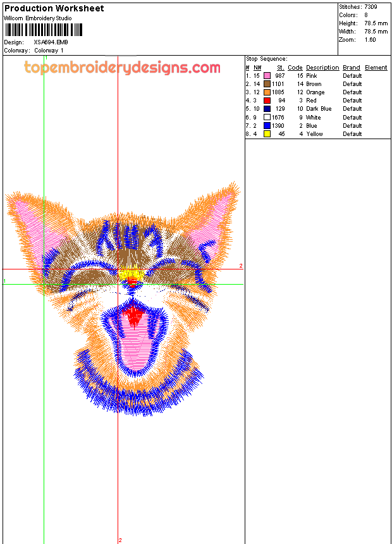Screen dimensions: 392x544
Task: Select the Dark Blue color swatch
Action: coord(267,109)
